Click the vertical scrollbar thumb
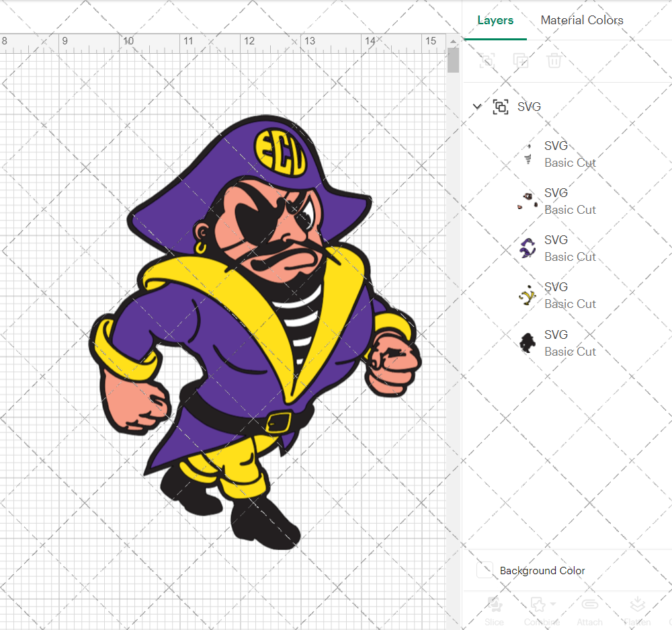This screenshot has width=672, height=630. point(453,60)
